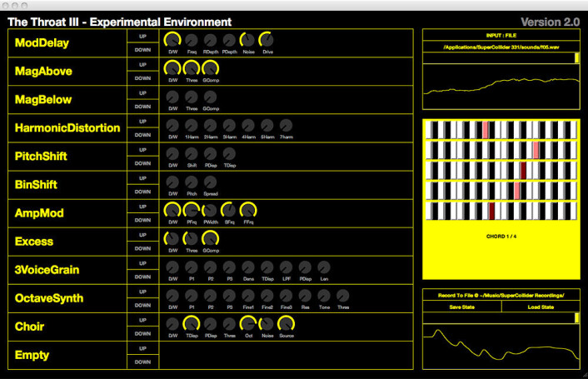Click the Choir TDisp knob
The height and width of the screenshot is (379, 588).
click(192, 324)
